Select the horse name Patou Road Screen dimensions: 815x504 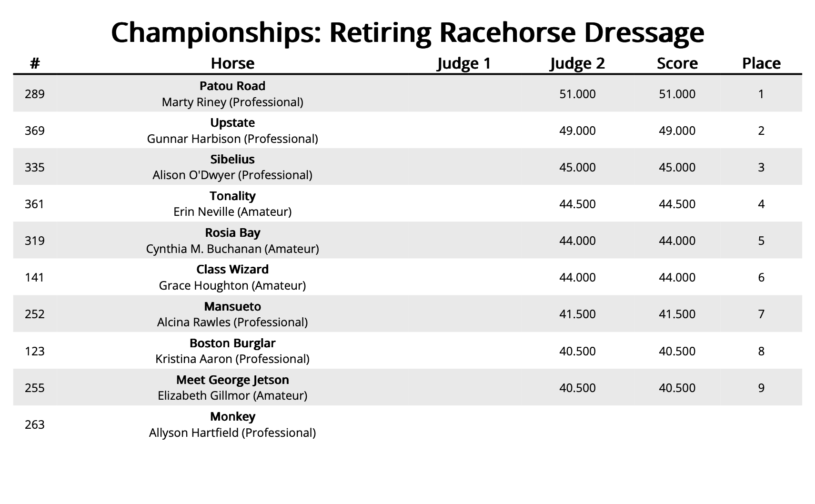[232, 86]
